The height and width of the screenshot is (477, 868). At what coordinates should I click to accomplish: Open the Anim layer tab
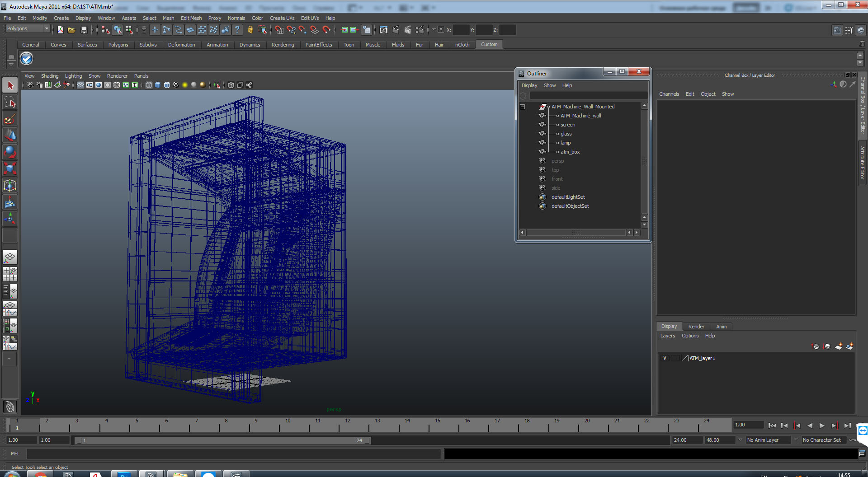click(x=722, y=327)
